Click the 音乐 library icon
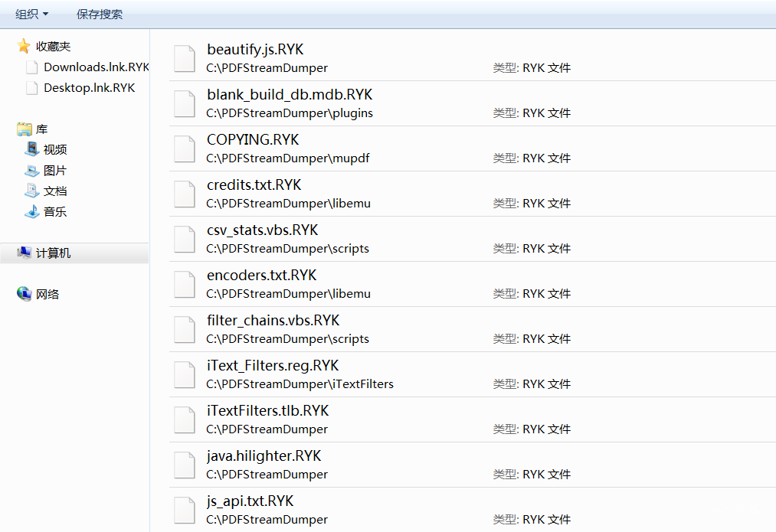Screen dimensions: 776x532 coord(31,211)
